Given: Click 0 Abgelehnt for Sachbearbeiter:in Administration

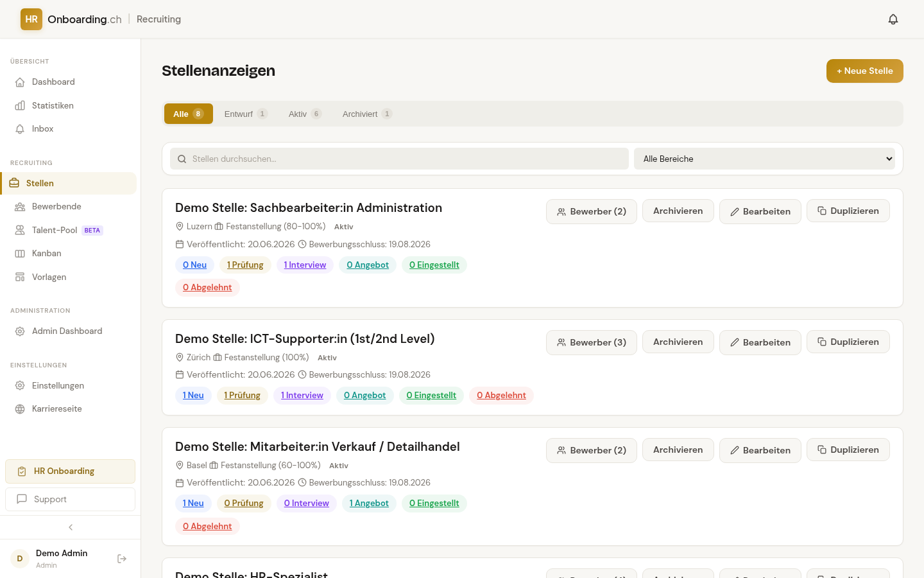Looking at the screenshot, I should (207, 287).
